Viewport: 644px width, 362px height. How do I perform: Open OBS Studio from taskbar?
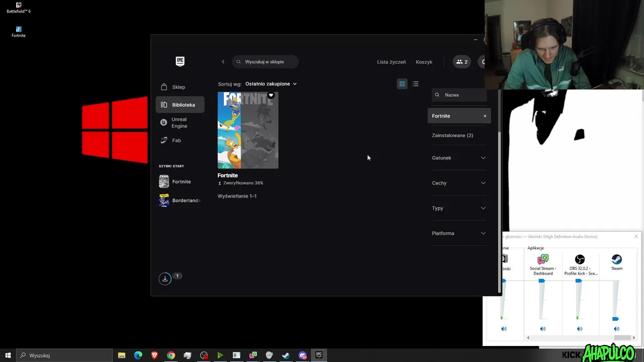coord(204,355)
